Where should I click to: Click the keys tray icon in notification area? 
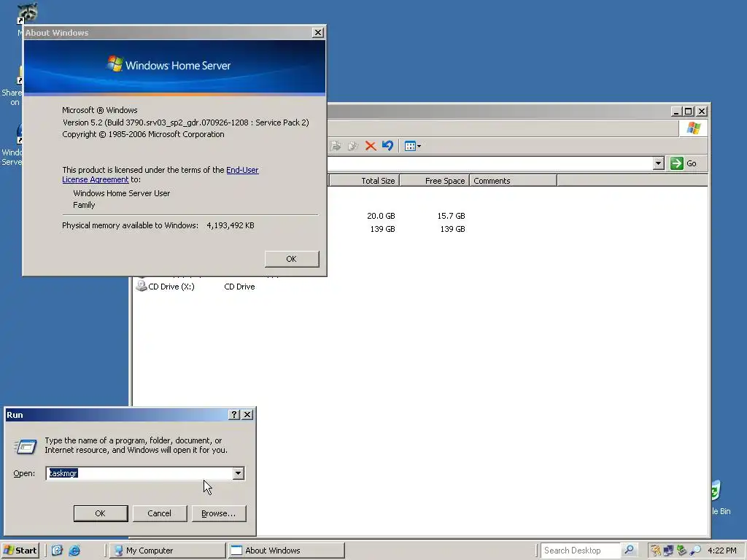click(656, 551)
